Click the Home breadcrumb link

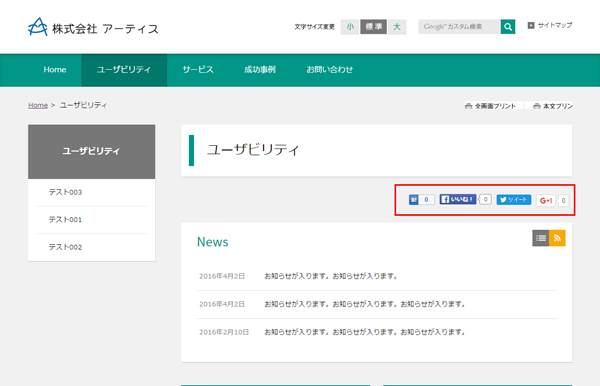point(38,105)
